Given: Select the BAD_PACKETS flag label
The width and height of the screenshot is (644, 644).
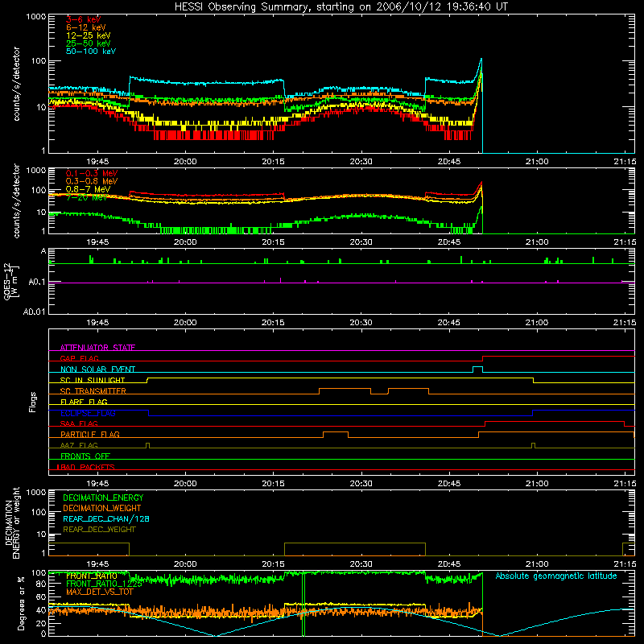Looking at the screenshot, I should 86,467.
